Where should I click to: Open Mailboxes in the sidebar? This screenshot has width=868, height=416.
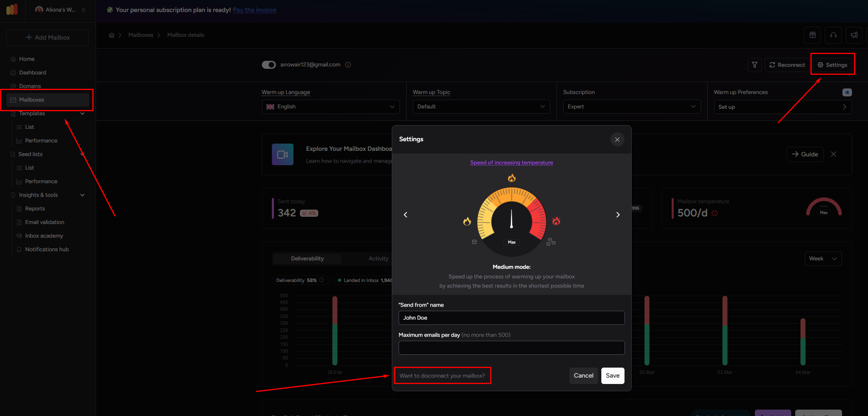[32, 100]
